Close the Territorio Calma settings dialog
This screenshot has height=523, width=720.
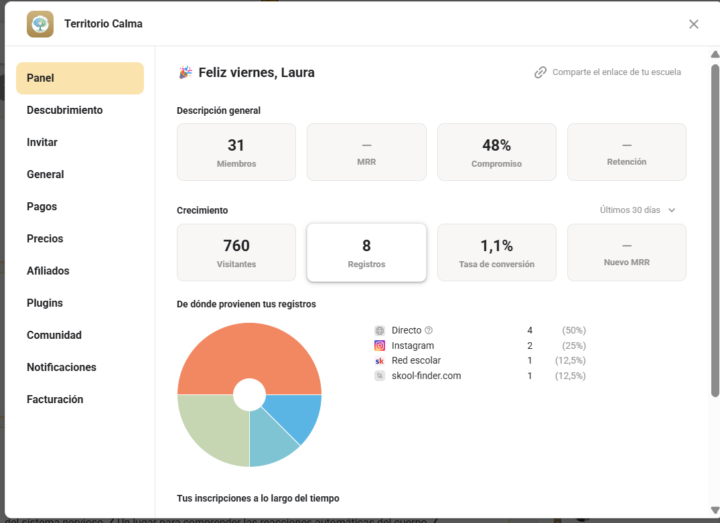[693, 24]
